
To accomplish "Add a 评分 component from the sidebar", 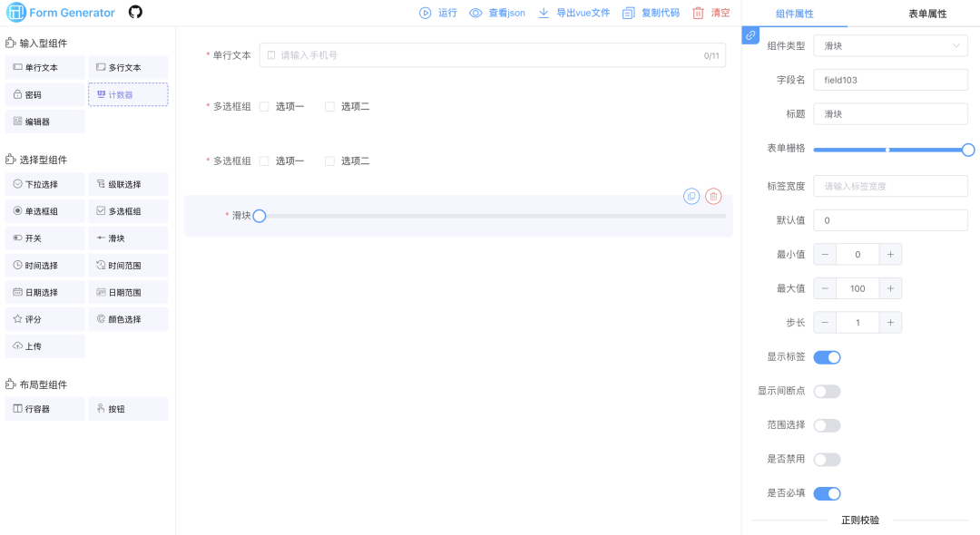I will (x=44, y=318).
